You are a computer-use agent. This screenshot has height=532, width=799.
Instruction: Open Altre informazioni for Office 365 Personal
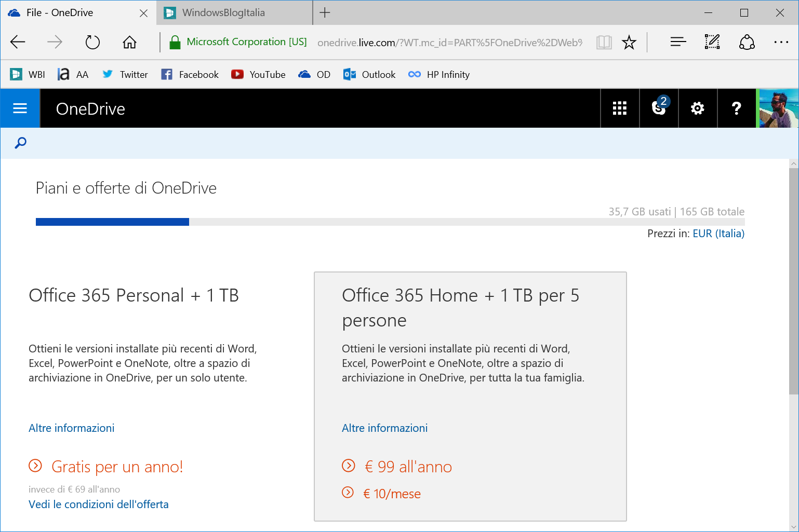click(x=71, y=428)
